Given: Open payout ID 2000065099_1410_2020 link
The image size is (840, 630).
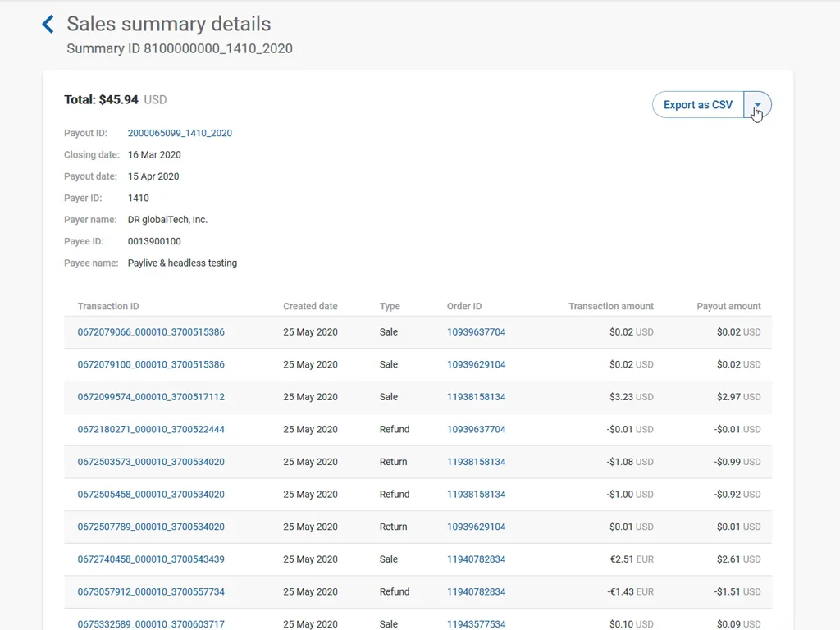Looking at the screenshot, I should [180, 133].
